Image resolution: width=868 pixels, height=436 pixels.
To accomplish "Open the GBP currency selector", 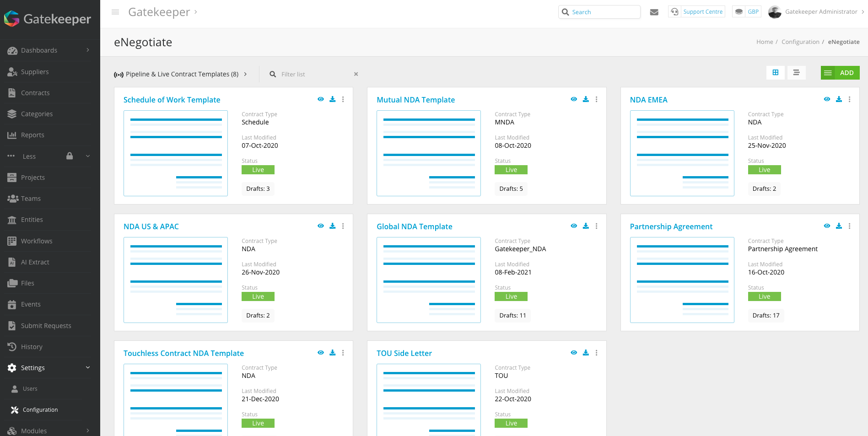I will [747, 12].
